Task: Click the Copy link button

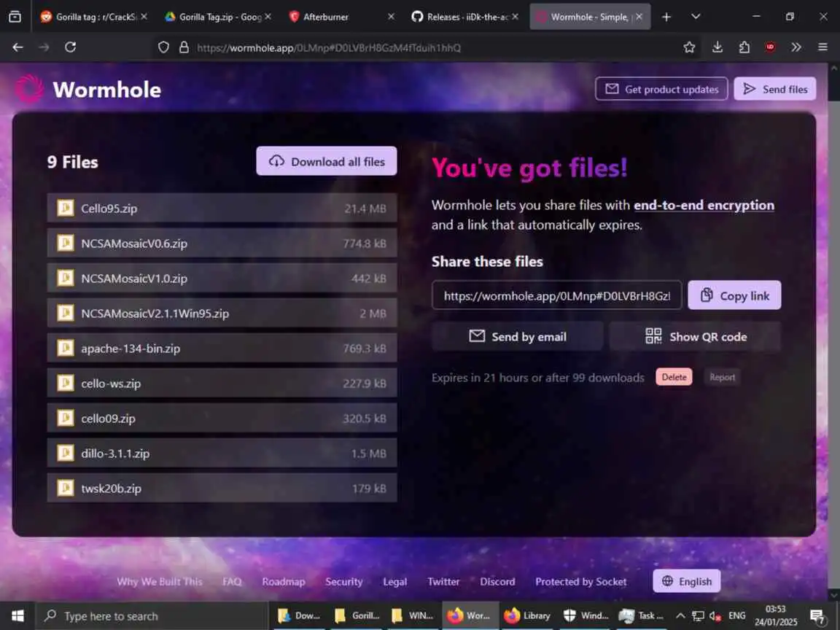Action: (x=734, y=295)
